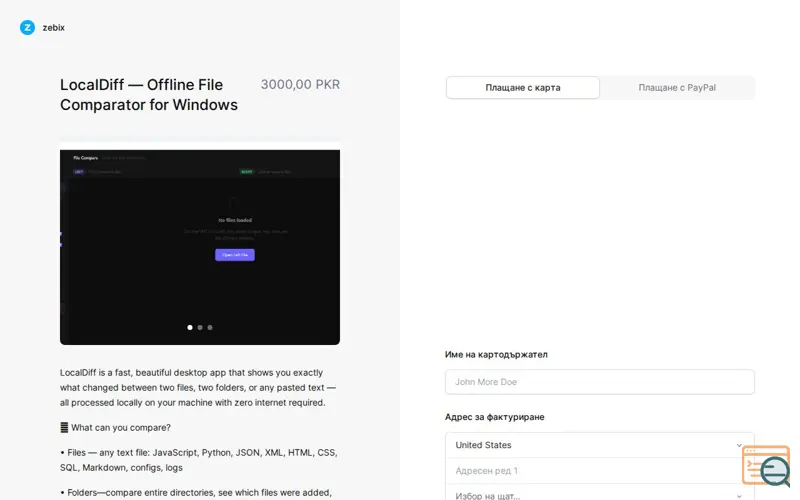Select the Плащане с карта tab

click(x=522, y=88)
